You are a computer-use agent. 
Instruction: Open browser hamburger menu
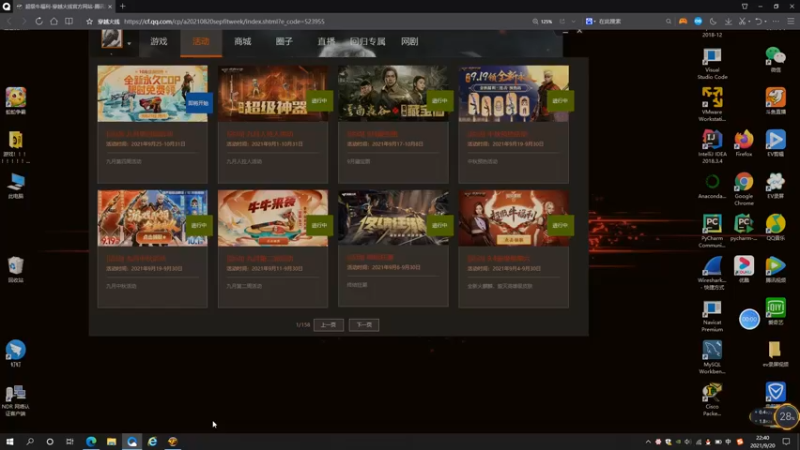[x=791, y=21]
